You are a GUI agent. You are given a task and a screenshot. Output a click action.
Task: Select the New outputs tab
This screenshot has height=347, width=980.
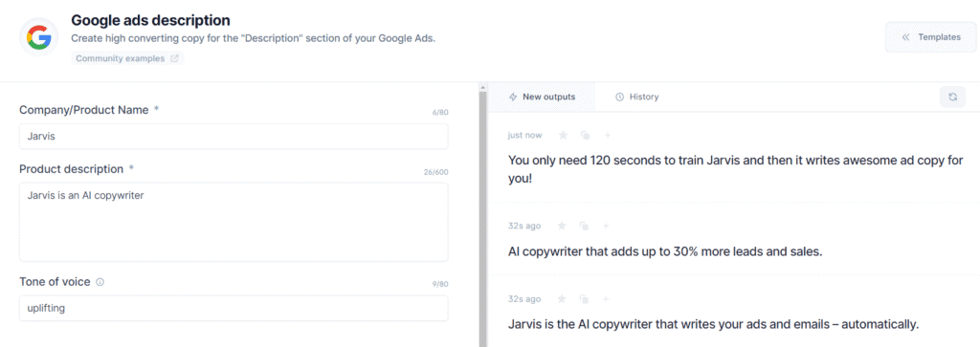[x=542, y=97]
